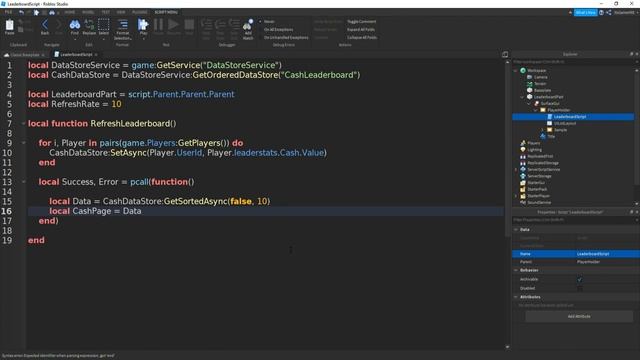Switch to the PLUGINS ribbon tab

point(140,13)
